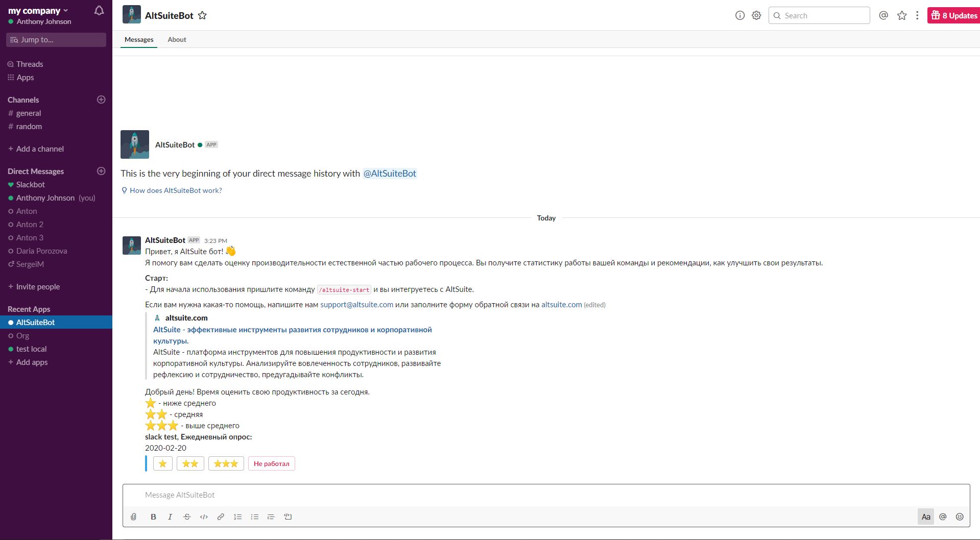Click the Direct Messages section header
This screenshot has height=540, width=980.
tap(36, 171)
